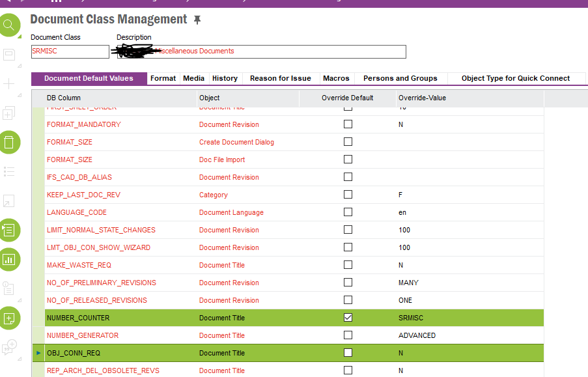Click the row indicator arrow beside OBJ_CONN_REQ
Image resolution: width=588 pixels, height=377 pixels.
tap(38, 353)
